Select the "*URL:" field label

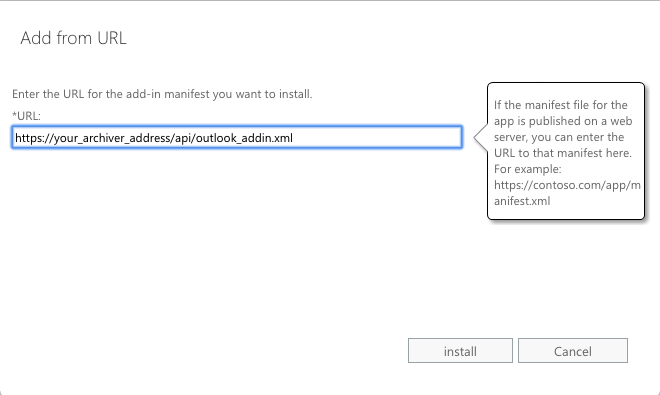[x=26, y=116]
